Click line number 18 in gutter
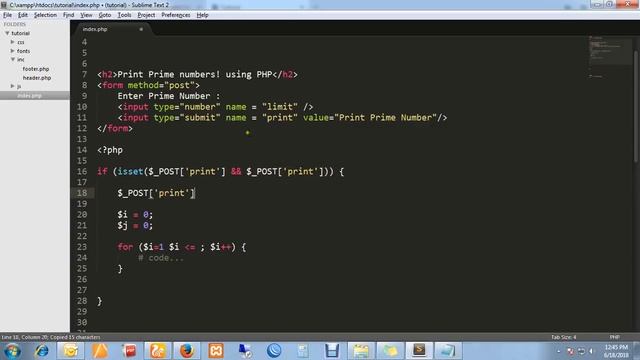 tap(82, 193)
